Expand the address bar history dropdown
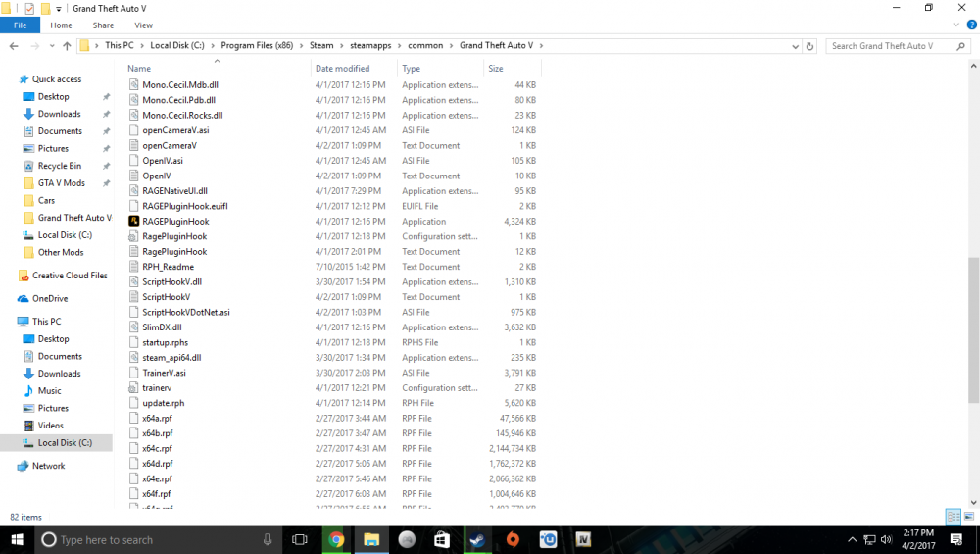Viewport: 980px width, 554px height. pyautogui.click(x=795, y=46)
